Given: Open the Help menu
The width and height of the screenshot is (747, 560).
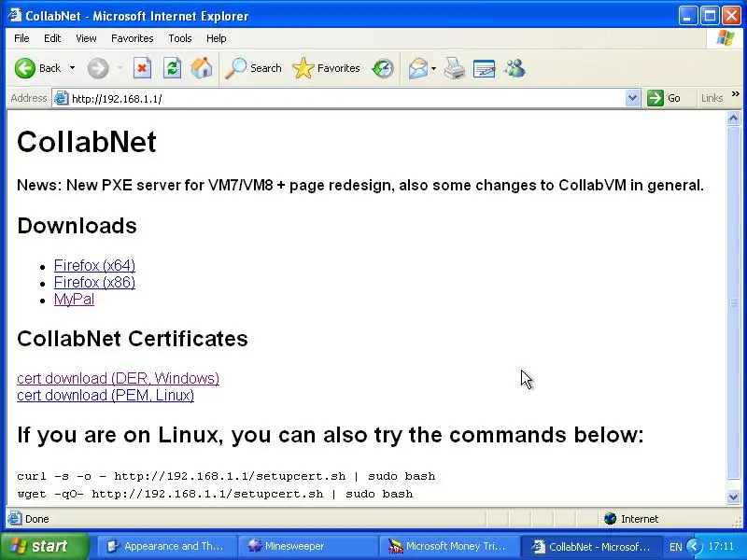Looking at the screenshot, I should click(x=217, y=38).
